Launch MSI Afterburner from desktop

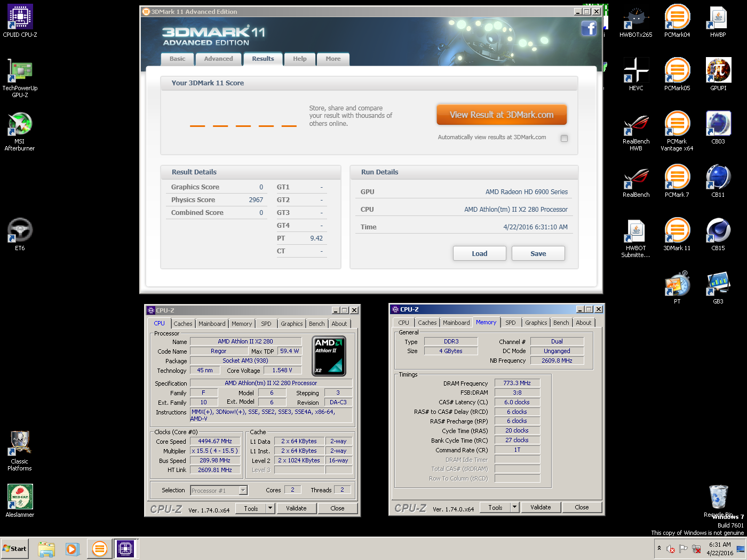pyautogui.click(x=20, y=131)
